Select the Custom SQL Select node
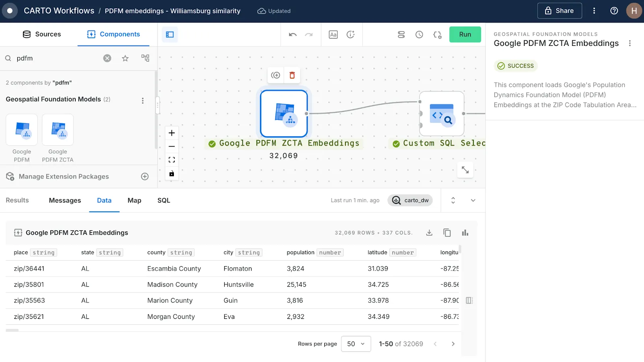644x362 pixels. (442, 114)
